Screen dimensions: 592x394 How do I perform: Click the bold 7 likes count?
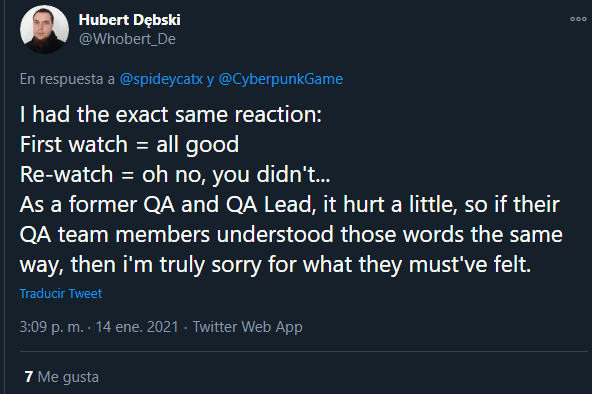pos(29,377)
